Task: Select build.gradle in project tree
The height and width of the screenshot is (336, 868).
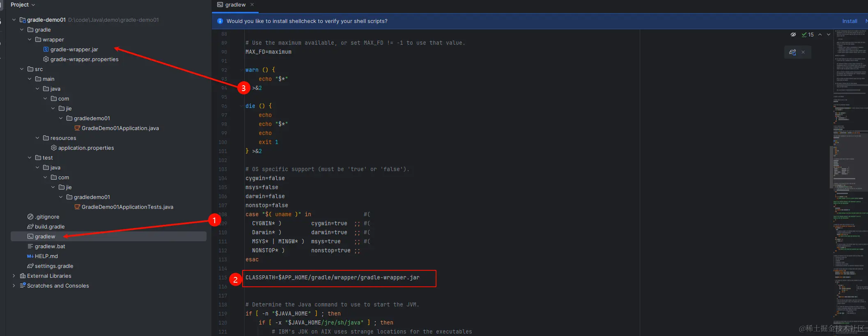Action: 50,226
